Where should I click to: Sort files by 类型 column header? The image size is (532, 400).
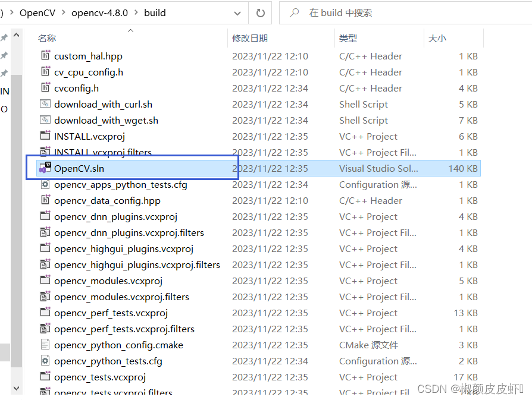click(x=348, y=38)
